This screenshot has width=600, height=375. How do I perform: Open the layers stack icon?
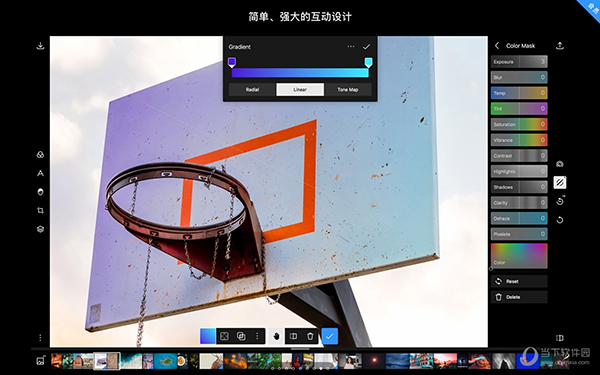(x=40, y=229)
